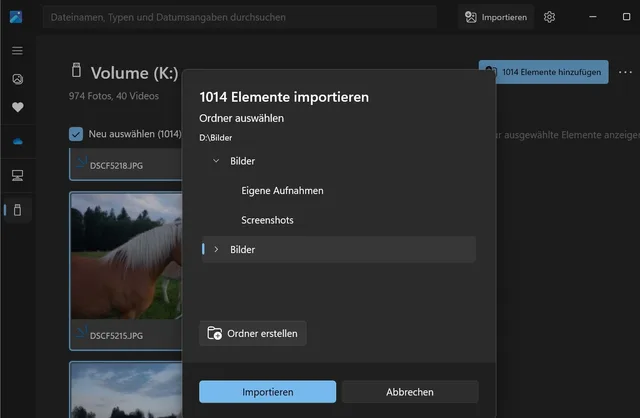
Task: Click the search field for Dateinamen
Action: 240,17
